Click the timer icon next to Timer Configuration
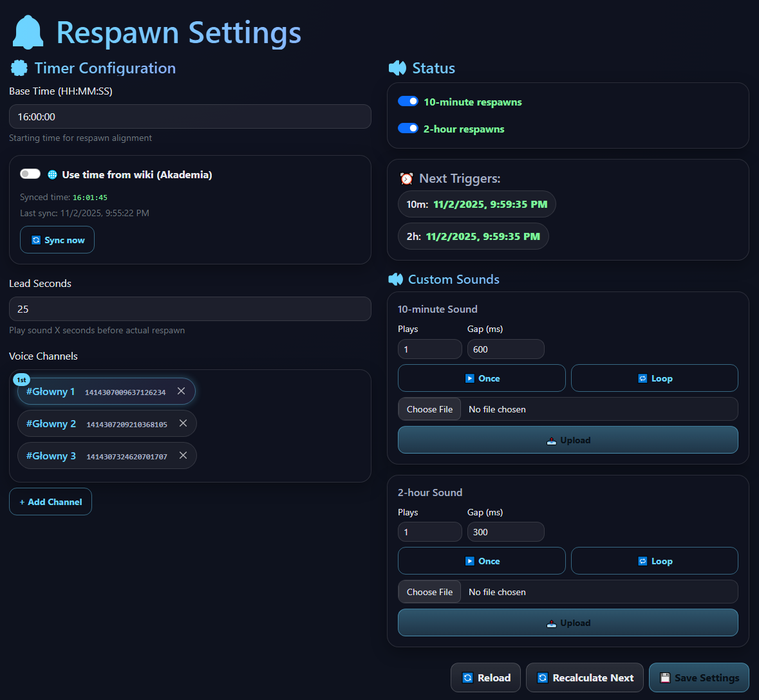759x700 pixels. [18, 68]
